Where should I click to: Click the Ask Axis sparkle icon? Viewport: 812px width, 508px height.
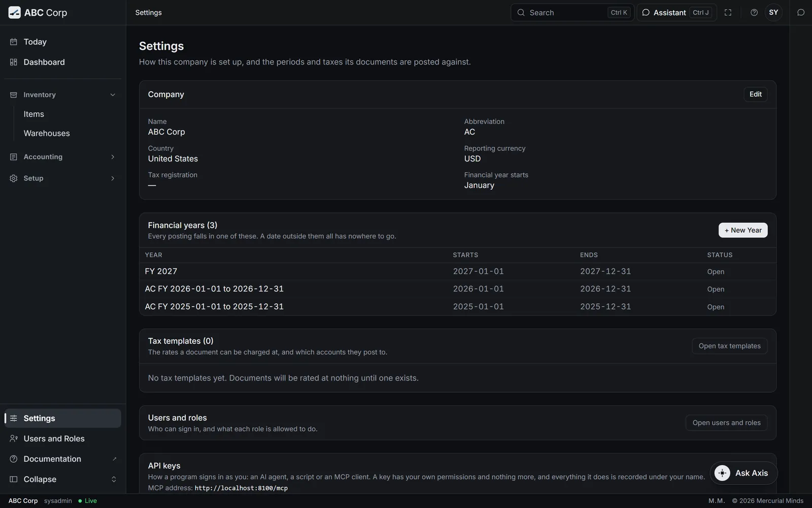(722, 473)
